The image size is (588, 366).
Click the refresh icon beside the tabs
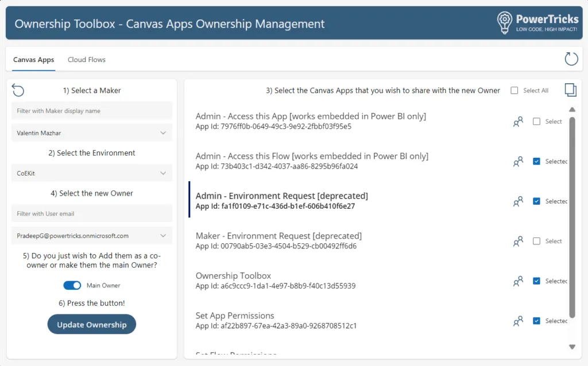pyautogui.click(x=571, y=59)
